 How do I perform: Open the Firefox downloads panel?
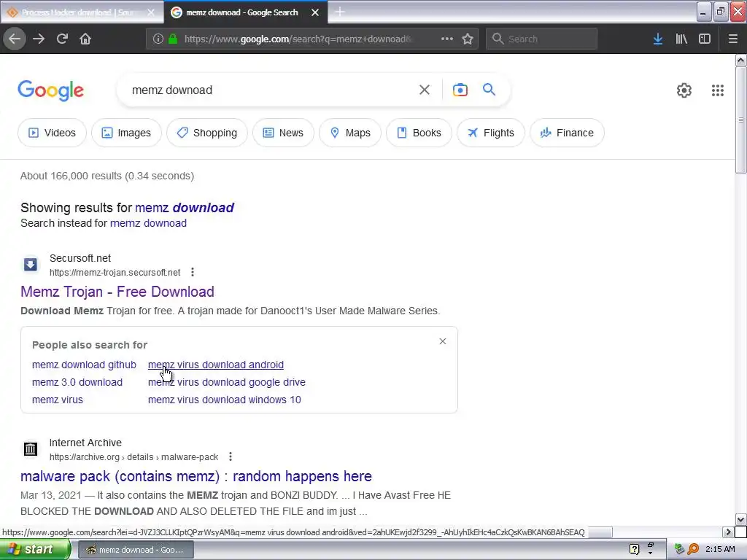coord(658,39)
